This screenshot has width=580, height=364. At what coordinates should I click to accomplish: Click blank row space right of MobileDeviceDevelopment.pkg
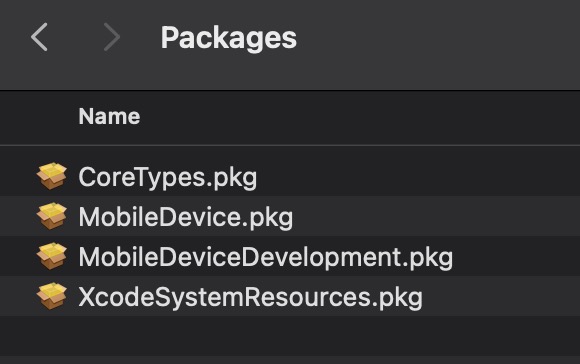pyautogui.click(x=518, y=256)
